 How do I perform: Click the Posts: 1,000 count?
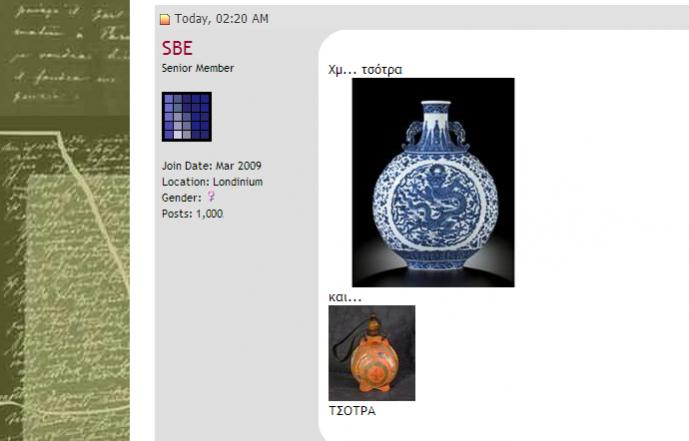192,214
